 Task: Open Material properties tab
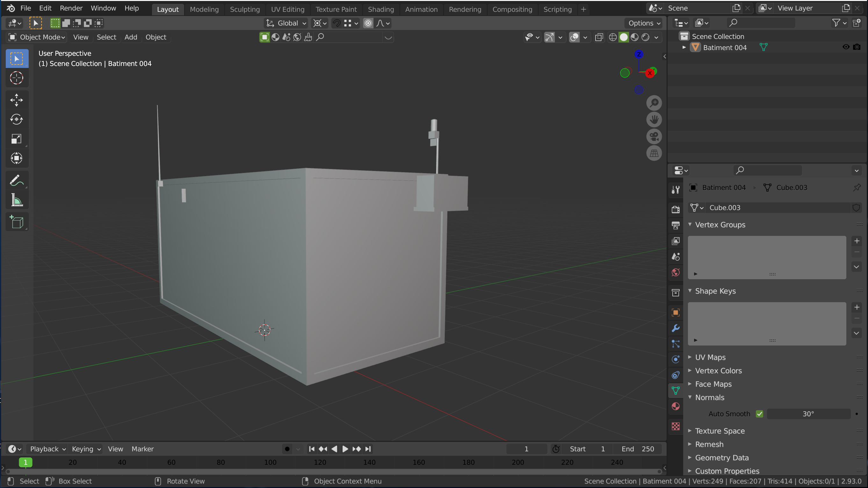pyautogui.click(x=675, y=406)
